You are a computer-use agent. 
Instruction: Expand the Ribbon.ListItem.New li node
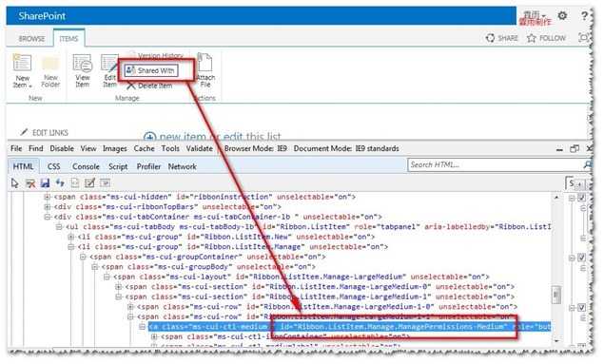pyautogui.click(x=71, y=237)
